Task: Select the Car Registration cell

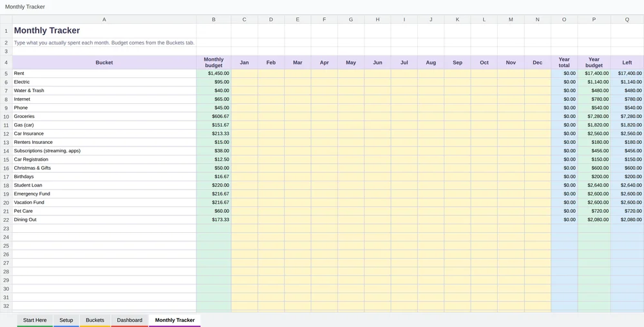Action: coord(104,159)
